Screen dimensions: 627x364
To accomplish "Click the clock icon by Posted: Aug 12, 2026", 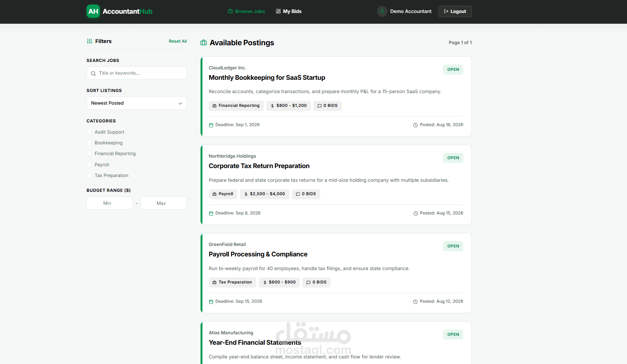I will (x=415, y=302).
